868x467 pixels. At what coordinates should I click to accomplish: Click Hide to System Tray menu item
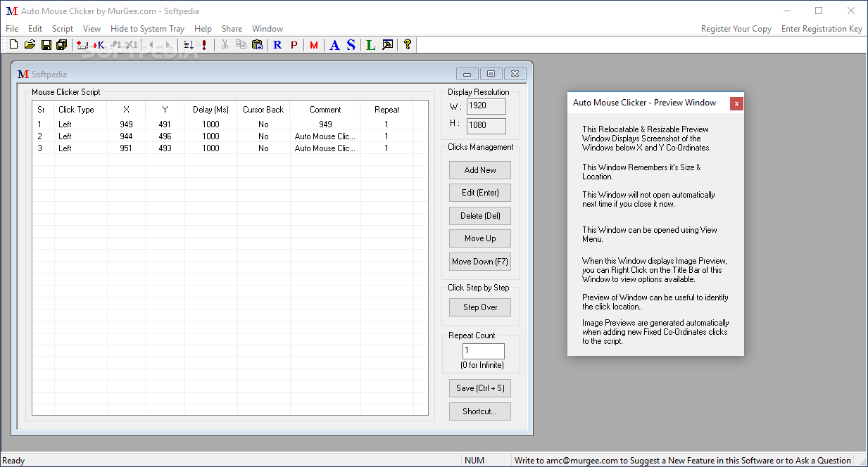(147, 29)
